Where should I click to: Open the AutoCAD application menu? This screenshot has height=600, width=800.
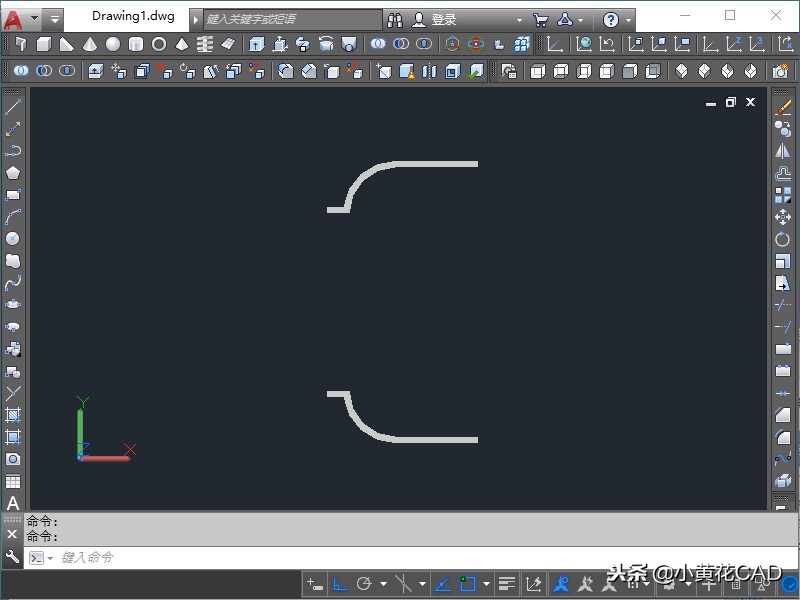pyautogui.click(x=14, y=19)
